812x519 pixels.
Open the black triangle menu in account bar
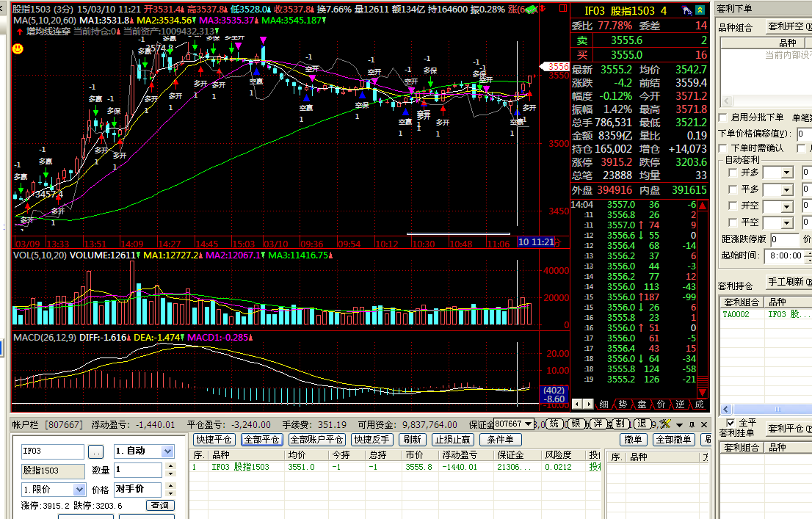pyautogui.click(x=679, y=425)
